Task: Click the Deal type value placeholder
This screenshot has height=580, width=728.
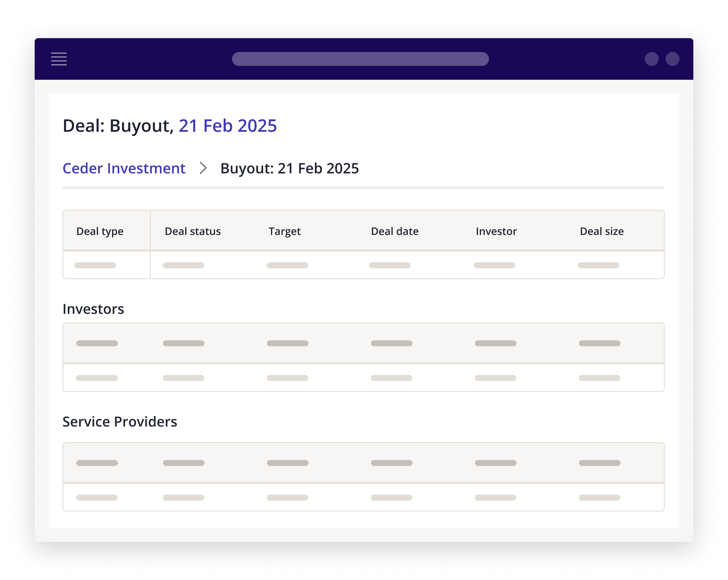Action: [95, 266]
